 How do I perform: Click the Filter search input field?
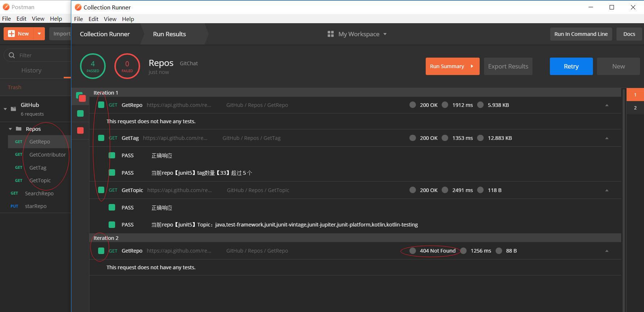point(38,55)
